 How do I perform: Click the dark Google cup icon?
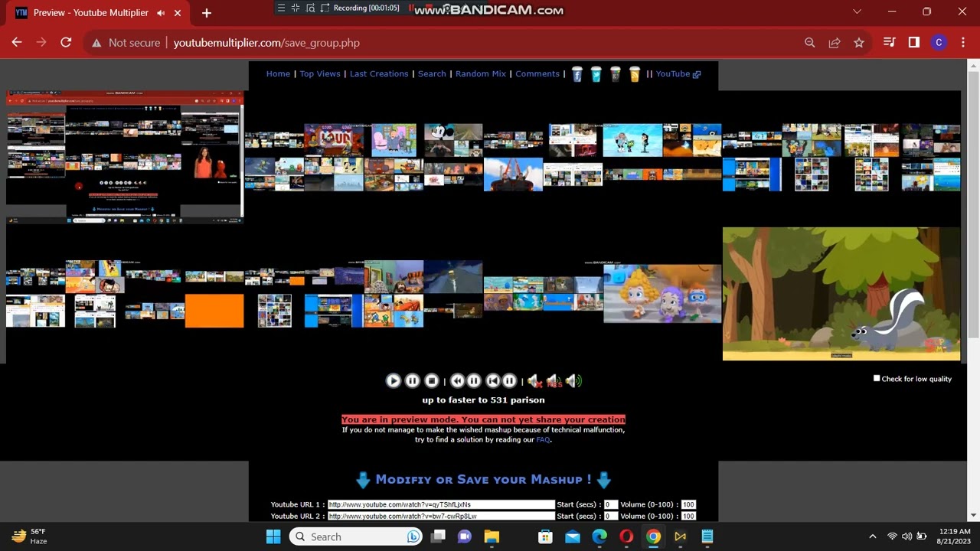(x=616, y=74)
